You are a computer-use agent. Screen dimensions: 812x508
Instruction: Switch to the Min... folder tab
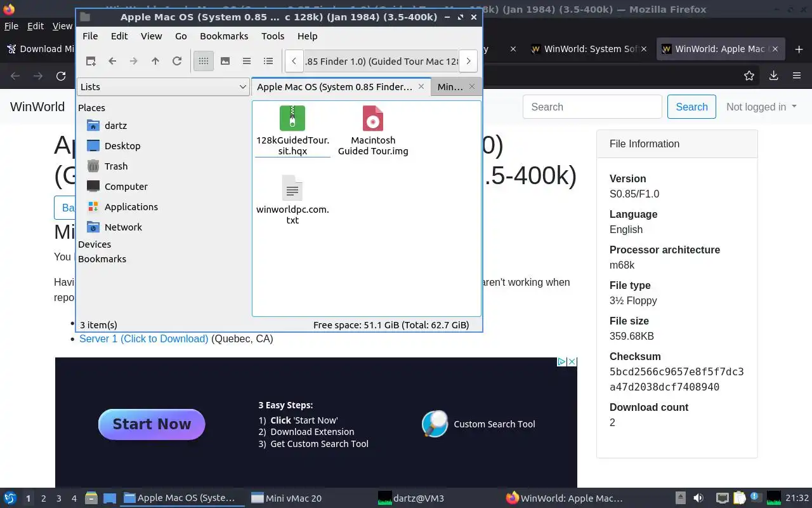coord(450,87)
